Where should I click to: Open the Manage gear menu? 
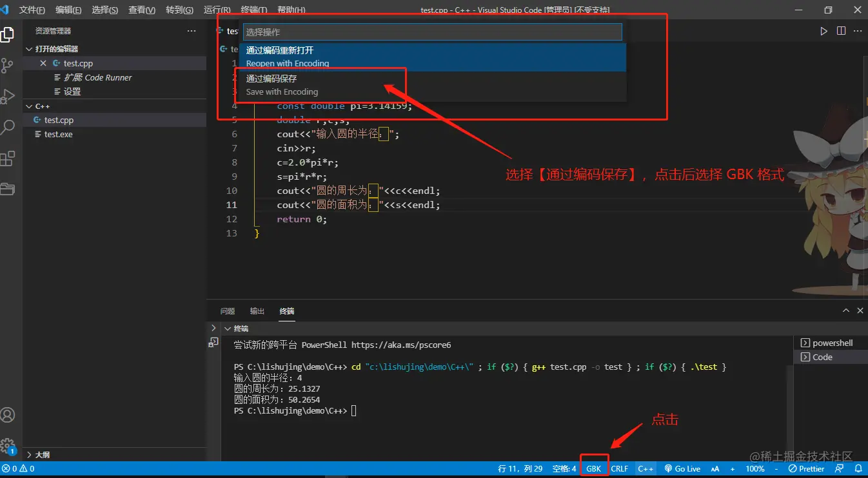point(7,446)
